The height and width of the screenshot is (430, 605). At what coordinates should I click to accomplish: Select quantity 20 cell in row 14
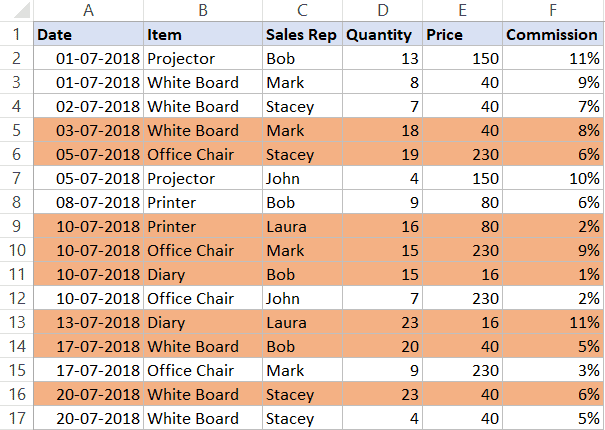382,346
